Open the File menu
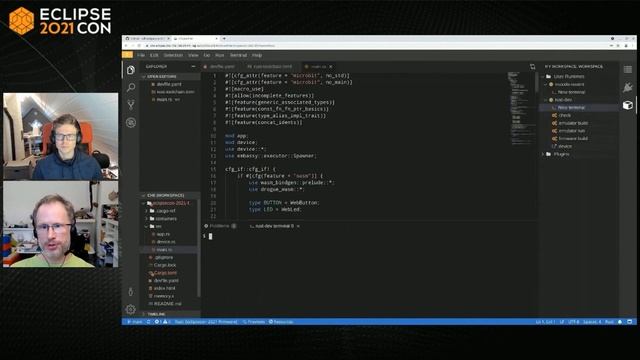 tap(141, 55)
